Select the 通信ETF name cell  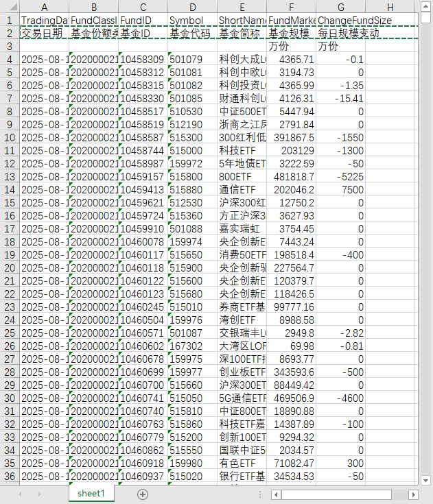(x=242, y=190)
